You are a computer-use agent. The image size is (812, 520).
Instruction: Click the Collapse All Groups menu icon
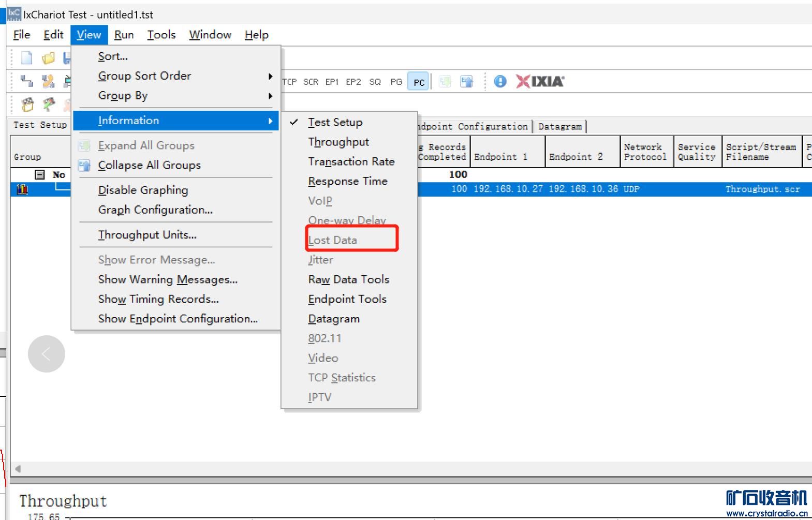tap(84, 166)
